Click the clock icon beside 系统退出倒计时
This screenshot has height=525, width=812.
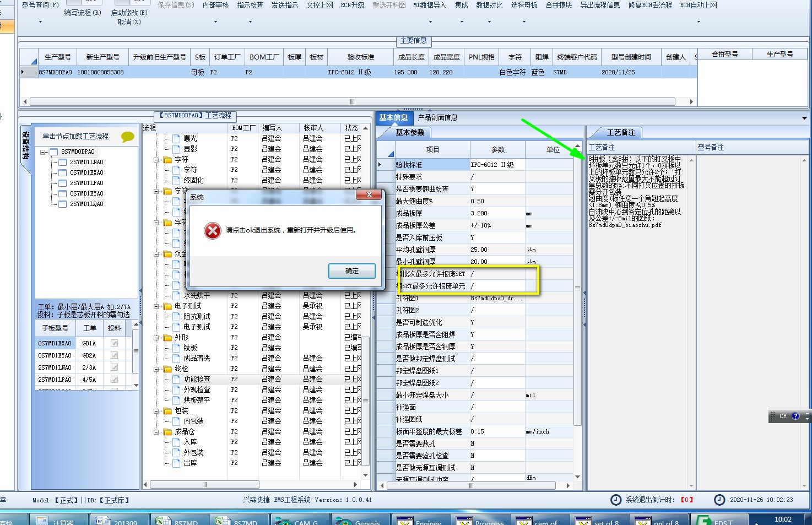coord(616,500)
